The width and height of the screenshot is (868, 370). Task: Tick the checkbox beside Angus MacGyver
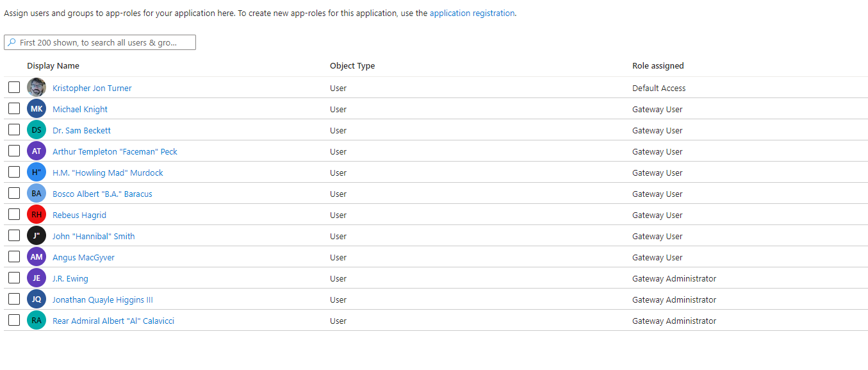pyautogui.click(x=14, y=257)
